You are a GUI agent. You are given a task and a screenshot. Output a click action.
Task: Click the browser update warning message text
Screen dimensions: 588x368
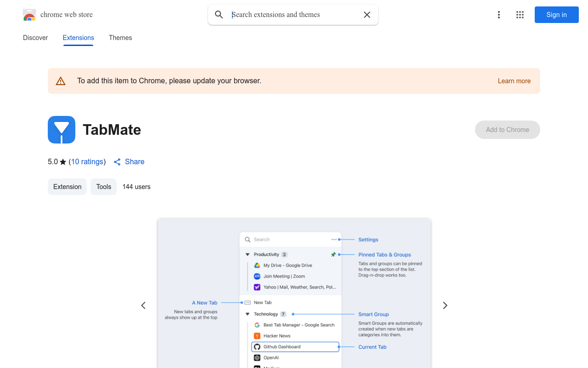[169, 81]
